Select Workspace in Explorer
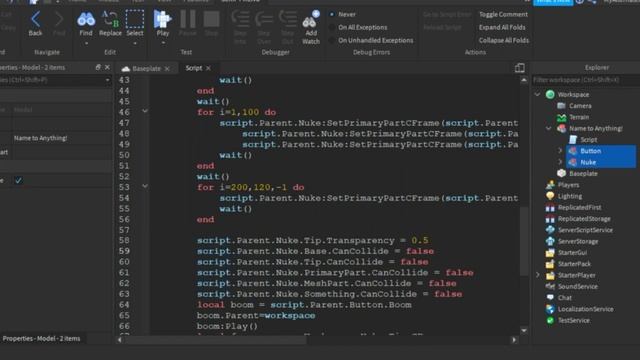Image resolution: width=640 pixels, height=360 pixels. [x=573, y=94]
